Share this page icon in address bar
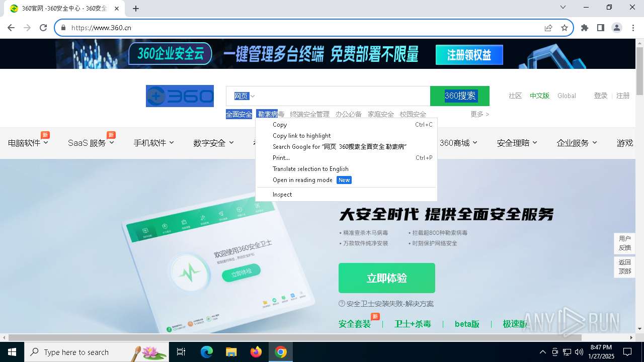Viewport: 644px width, 362px height. pos(548,28)
